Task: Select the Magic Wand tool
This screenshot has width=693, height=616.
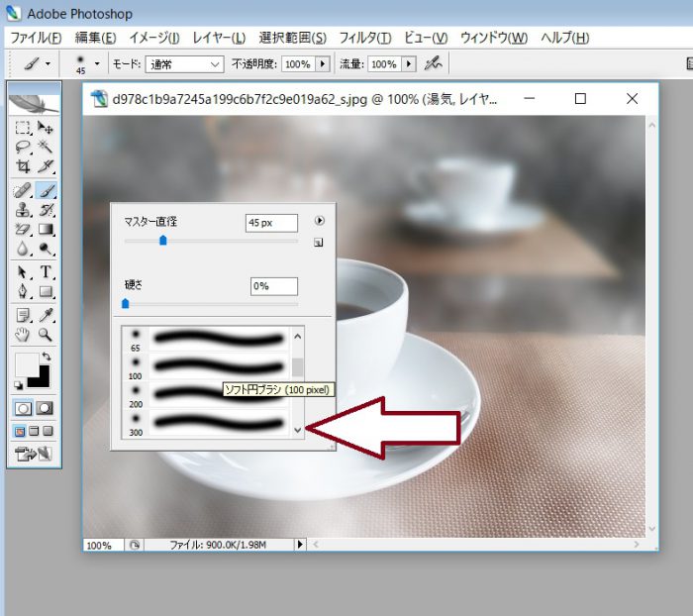Action: coord(46,147)
